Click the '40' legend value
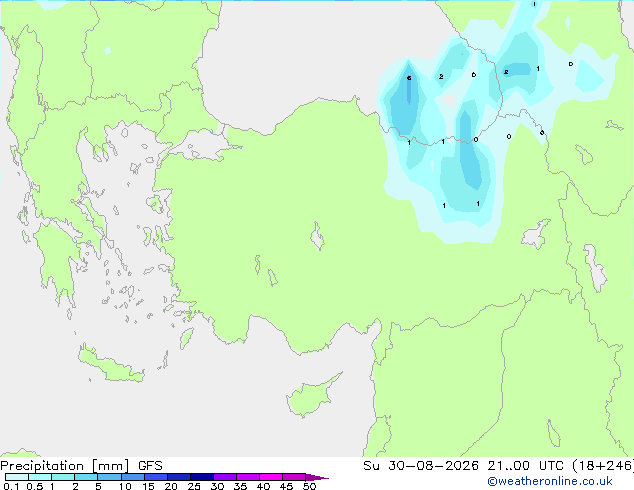The height and width of the screenshot is (490, 634). coord(263,486)
